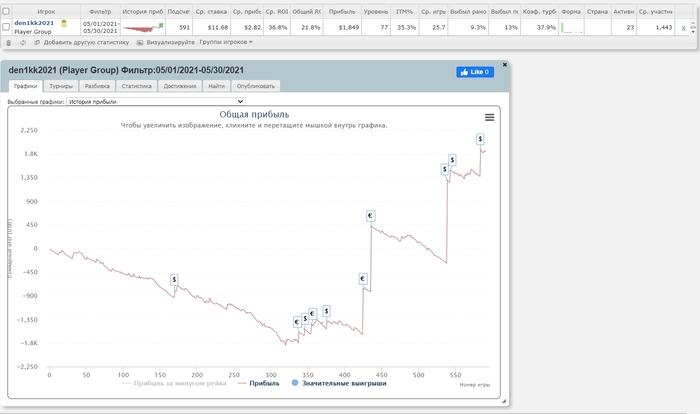The image size is (700, 414).
Task: Click the € marker at the 450 level peak
Action: click(370, 216)
